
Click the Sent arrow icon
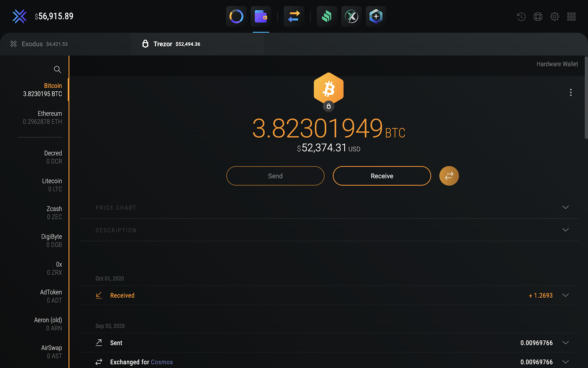coord(99,343)
